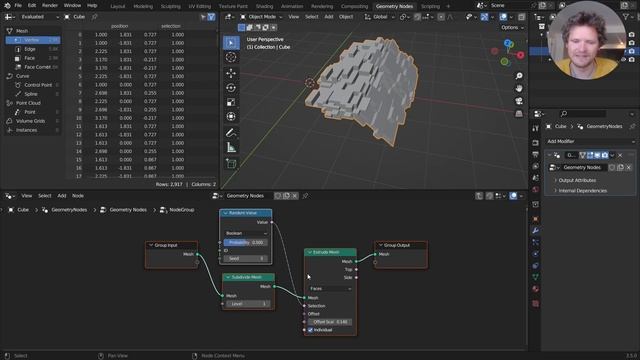
Task: Expand the Internal Dependencies panel
Action: click(582, 191)
